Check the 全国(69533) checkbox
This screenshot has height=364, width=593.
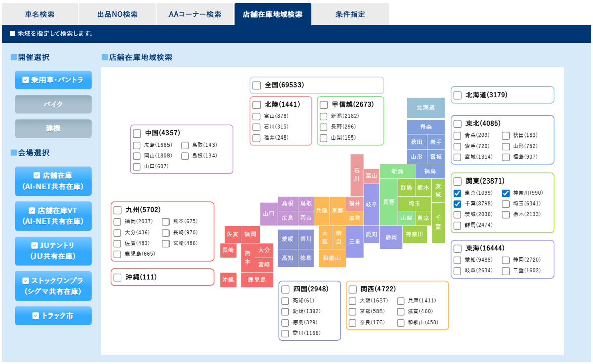pos(257,85)
